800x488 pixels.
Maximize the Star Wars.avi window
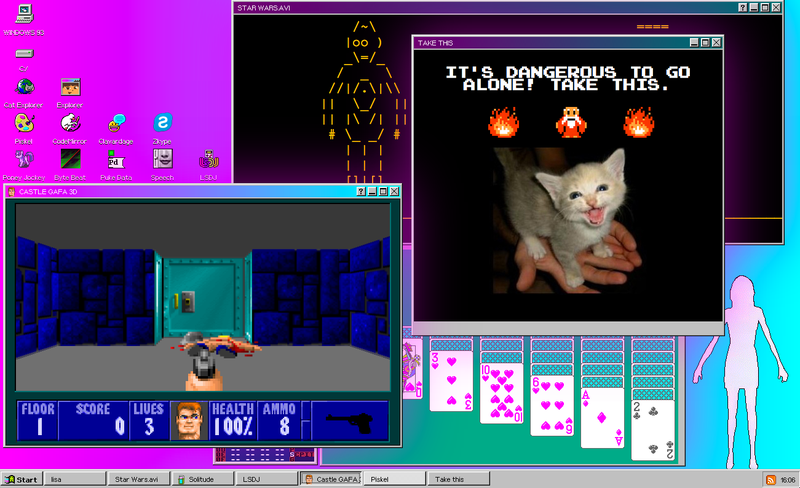pos(765,8)
